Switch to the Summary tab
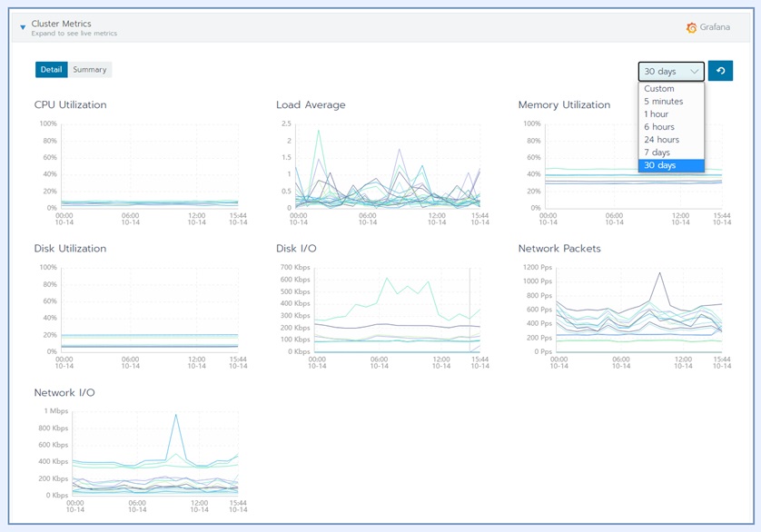Screen dimensions: 761x532 (x=90, y=69)
